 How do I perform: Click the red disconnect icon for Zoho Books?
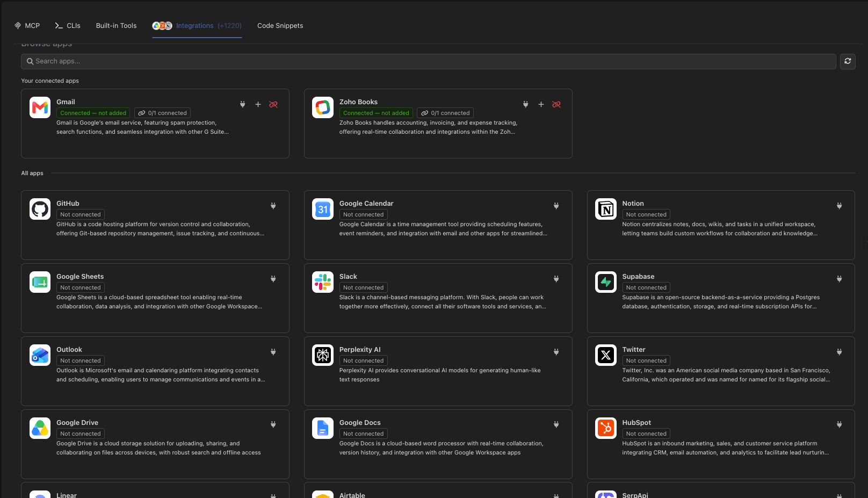pos(556,104)
